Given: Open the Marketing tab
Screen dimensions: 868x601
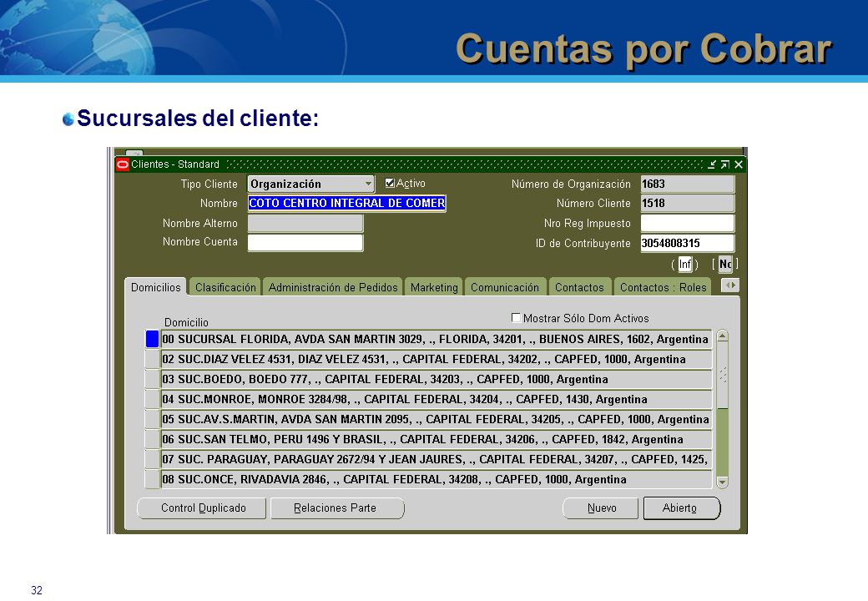Looking at the screenshot, I should 434,287.
